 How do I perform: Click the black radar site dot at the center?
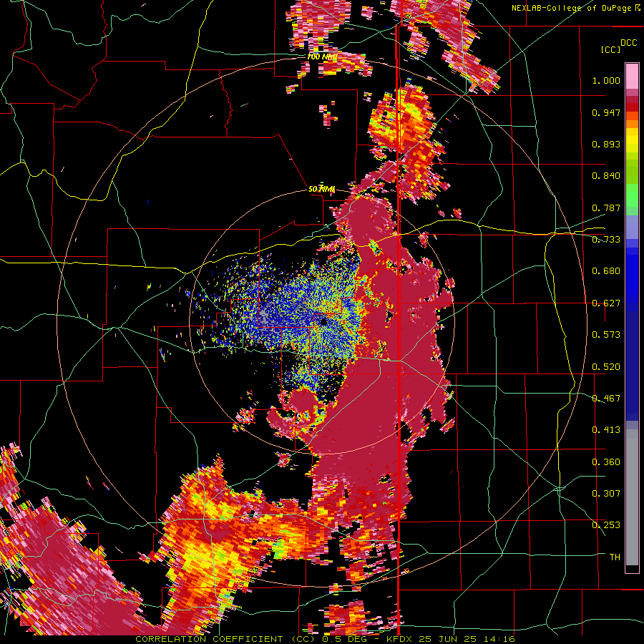click(x=323, y=322)
